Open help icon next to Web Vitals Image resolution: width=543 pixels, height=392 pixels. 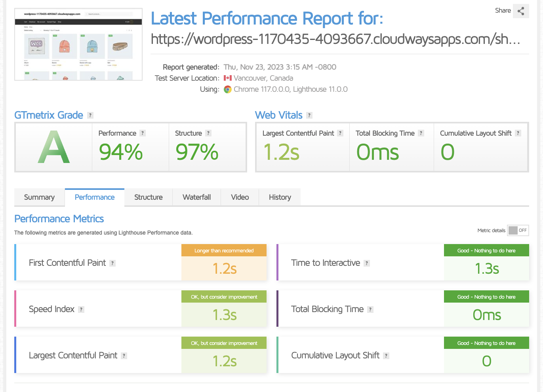[x=309, y=115]
